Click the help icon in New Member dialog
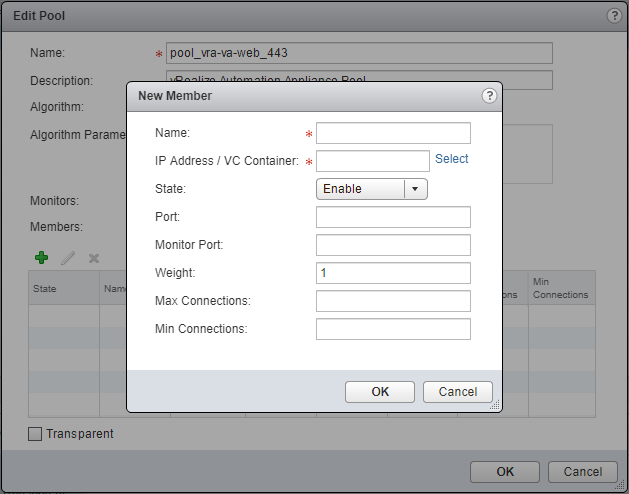This screenshot has width=629, height=494. point(489,96)
